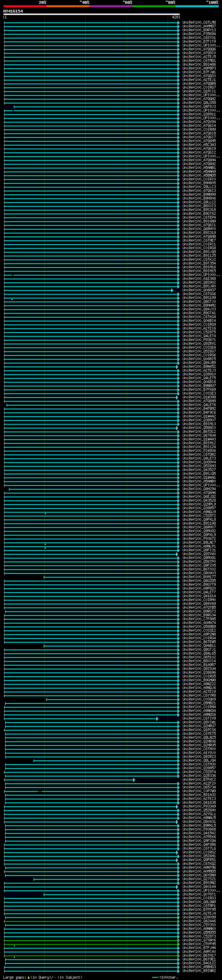Open hit UniRef100_C6TGG6
The image size is (222, 980).
(x=199, y=294)
